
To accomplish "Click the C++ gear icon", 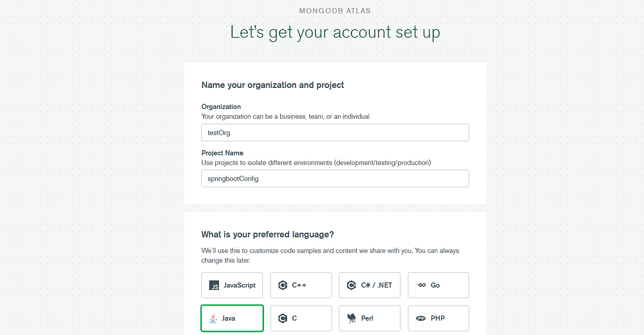I will 283,285.
